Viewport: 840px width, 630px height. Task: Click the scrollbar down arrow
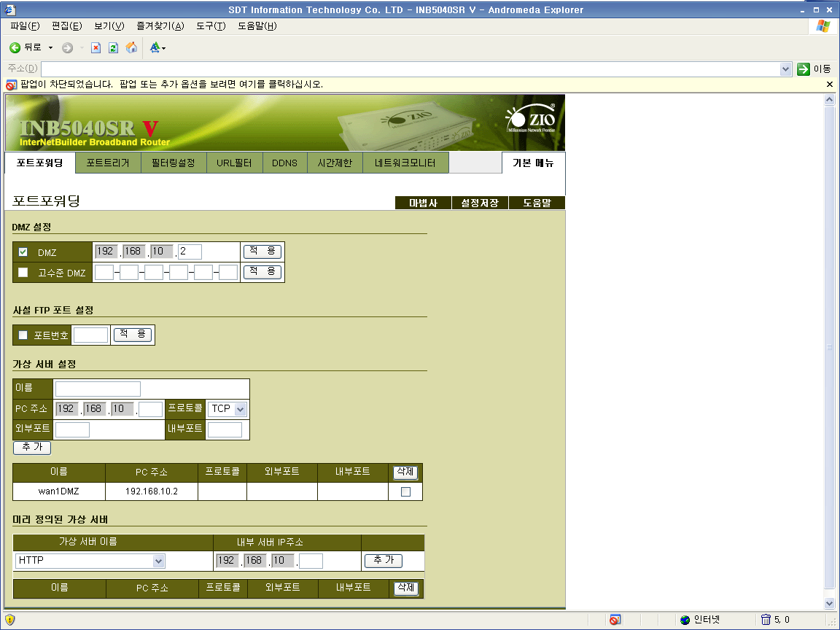tap(829, 603)
